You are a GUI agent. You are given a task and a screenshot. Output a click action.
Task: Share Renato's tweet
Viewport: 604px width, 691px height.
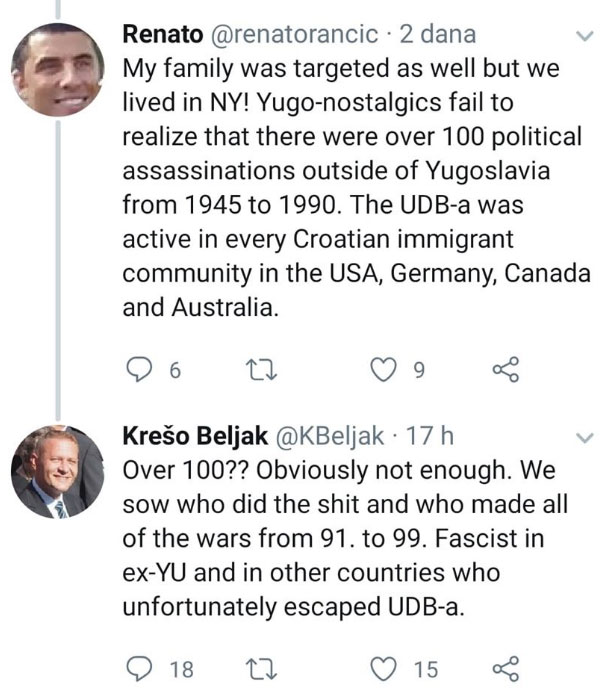(507, 371)
